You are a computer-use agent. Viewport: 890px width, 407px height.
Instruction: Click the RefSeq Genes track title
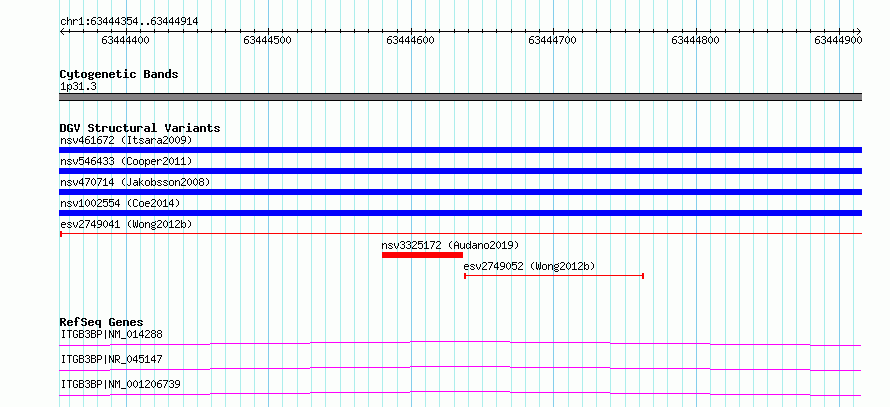click(x=102, y=322)
